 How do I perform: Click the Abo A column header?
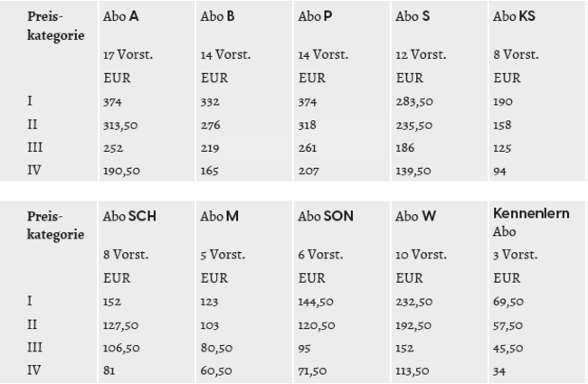[x=120, y=16]
